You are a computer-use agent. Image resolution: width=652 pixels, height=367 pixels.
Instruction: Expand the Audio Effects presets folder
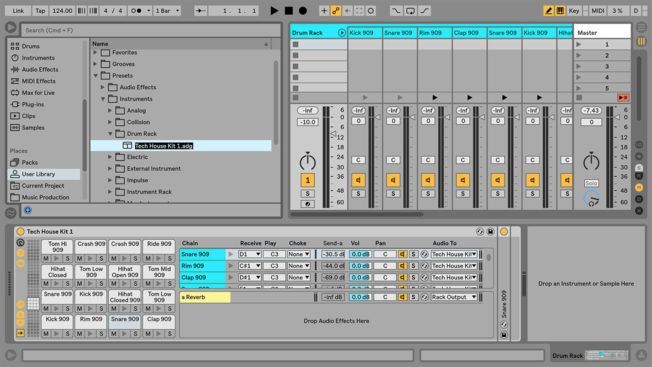click(103, 87)
